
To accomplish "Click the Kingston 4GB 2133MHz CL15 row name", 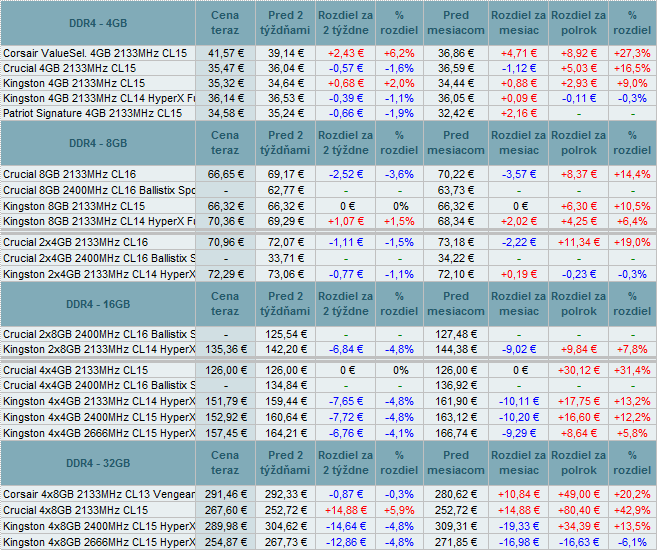I will coord(74,83).
